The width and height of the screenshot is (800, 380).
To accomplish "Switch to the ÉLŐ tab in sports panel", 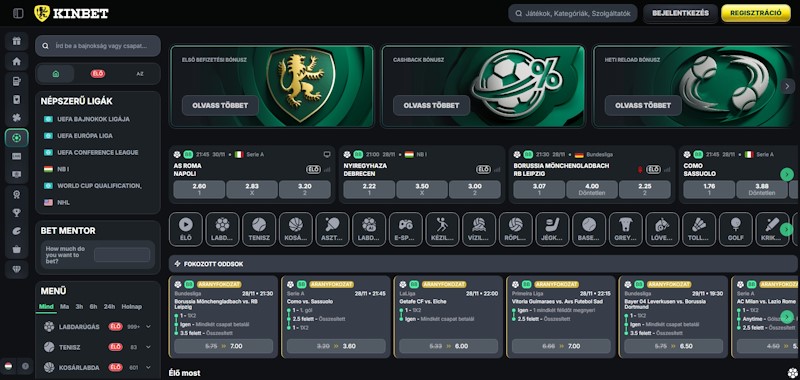I will [x=98, y=74].
